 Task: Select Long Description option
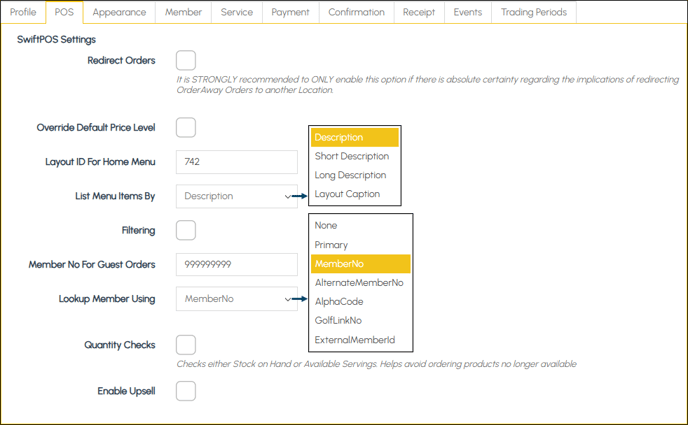(350, 175)
